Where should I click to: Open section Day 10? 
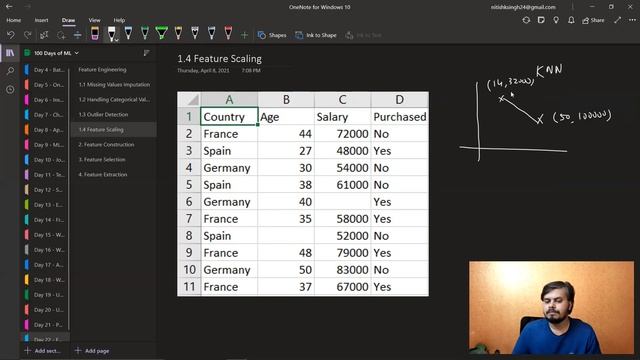coord(45,160)
